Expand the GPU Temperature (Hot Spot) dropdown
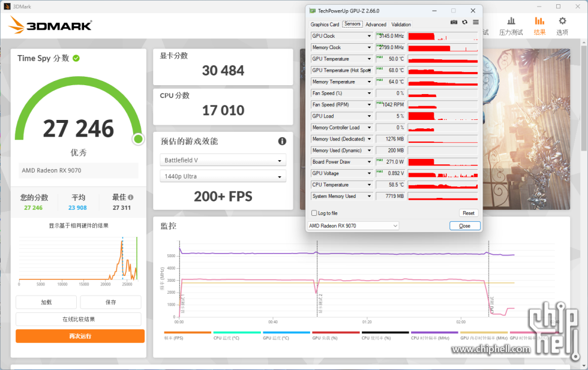 [x=369, y=71]
